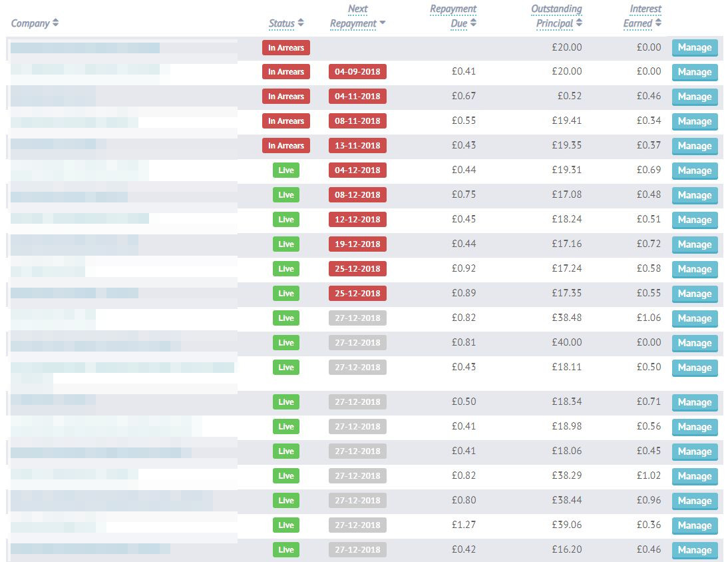The width and height of the screenshot is (728, 562).
Task: Sort by Next Repayment column header
Action: (353, 16)
